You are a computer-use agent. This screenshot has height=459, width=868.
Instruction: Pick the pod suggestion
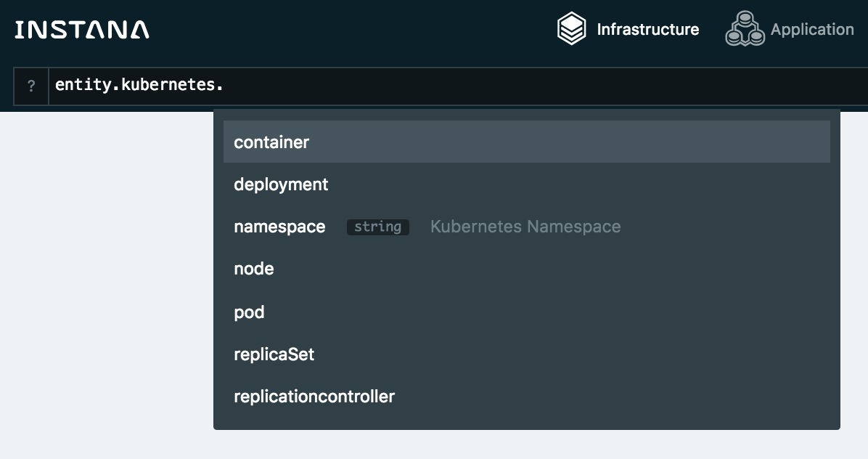[x=526, y=312]
